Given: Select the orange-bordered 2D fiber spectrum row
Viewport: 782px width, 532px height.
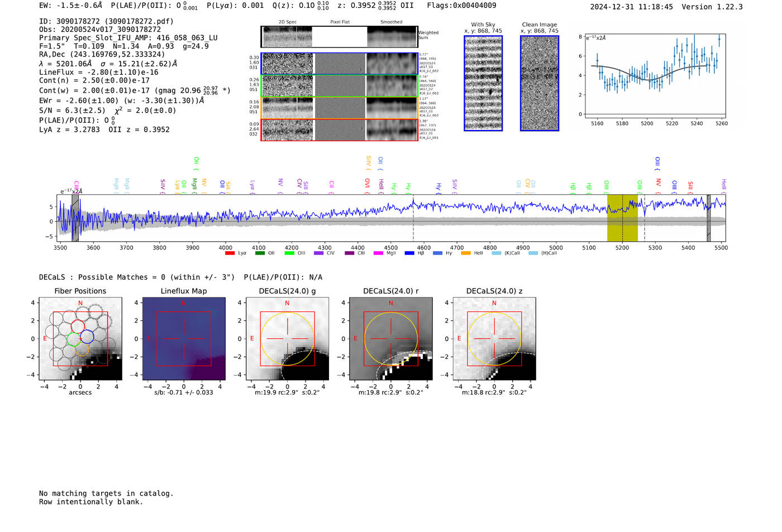Looking at the screenshot, I should click(x=339, y=108).
